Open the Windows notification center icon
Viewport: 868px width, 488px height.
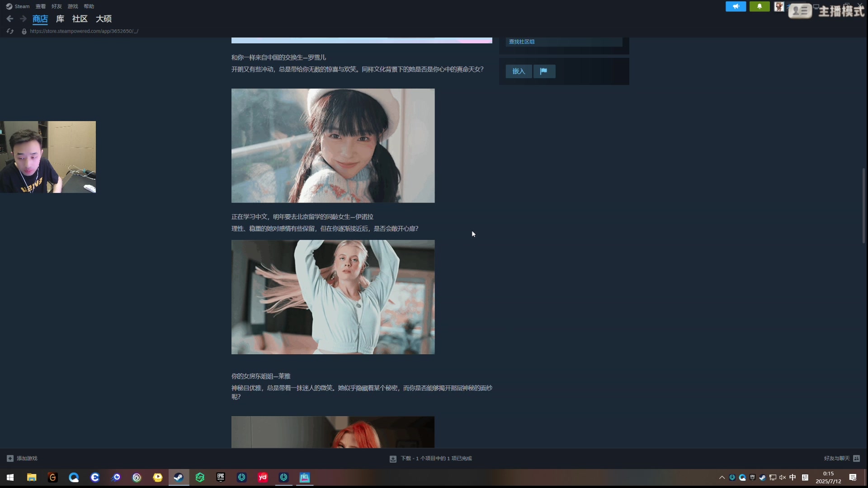853,478
